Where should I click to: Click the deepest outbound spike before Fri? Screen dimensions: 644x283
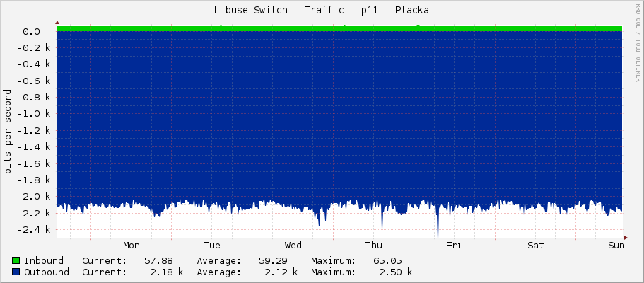point(438,224)
